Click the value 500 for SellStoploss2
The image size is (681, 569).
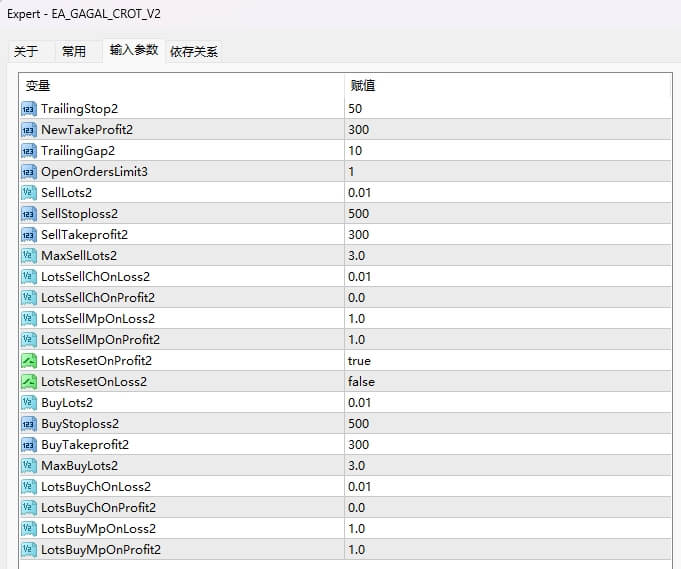tap(358, 214)
